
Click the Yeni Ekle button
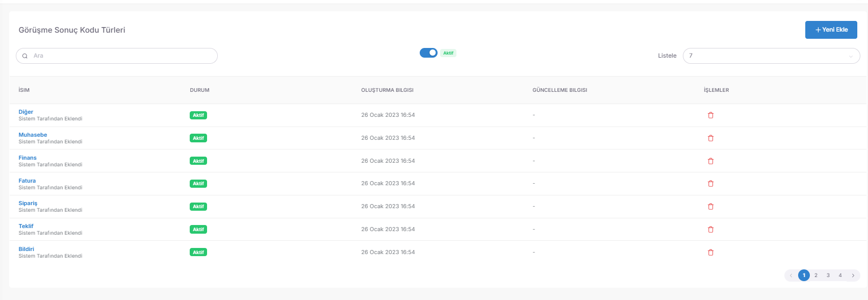tap(831, 30)
